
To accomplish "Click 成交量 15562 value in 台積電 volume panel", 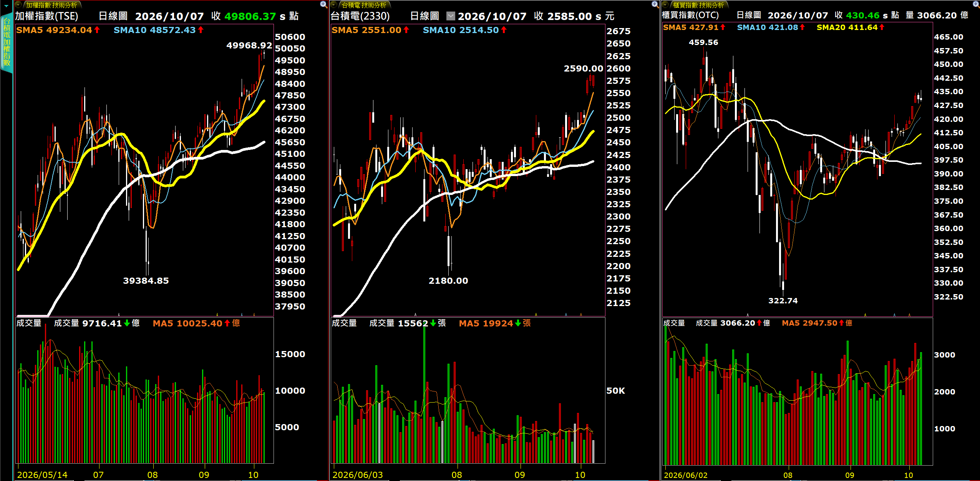I will [408, 323].
